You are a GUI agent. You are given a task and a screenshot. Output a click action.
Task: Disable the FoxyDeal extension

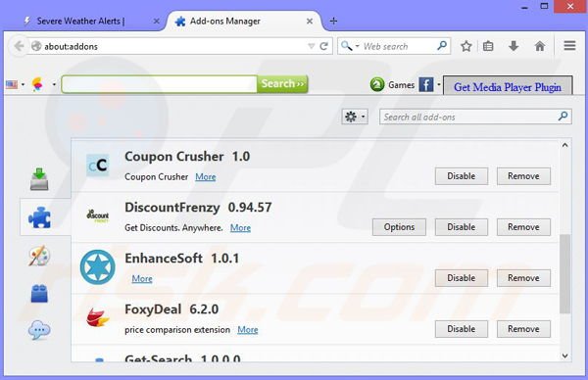(x=462, y=329)
